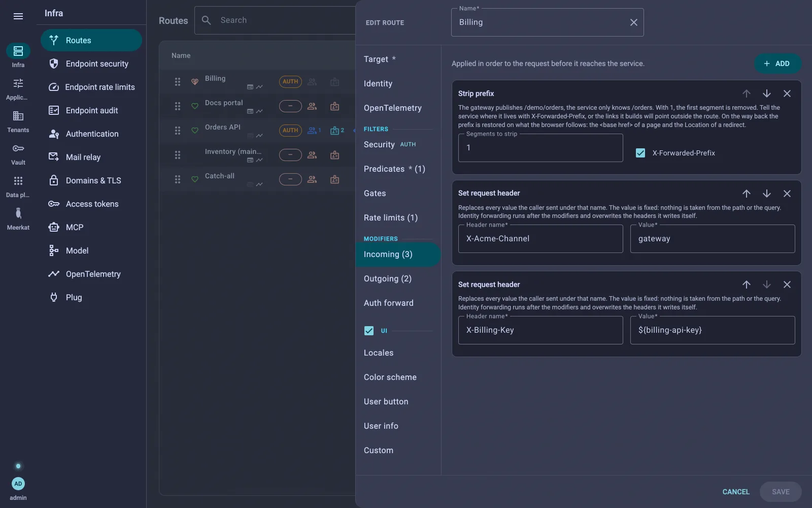Click the Billing route health heart icon
The image size is (812, 508).
(195, 82)
